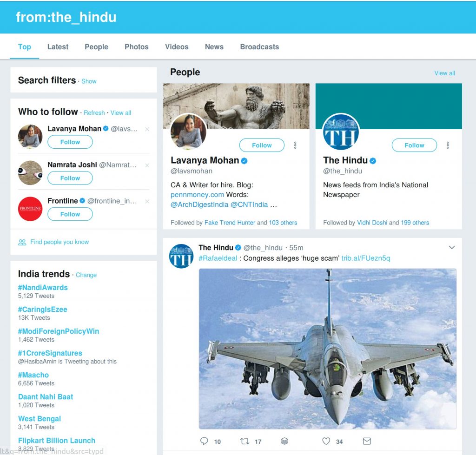Expand the tweet options chevron
The width and height of the screenshot is (476, 455).
click(x=451, y=248)
